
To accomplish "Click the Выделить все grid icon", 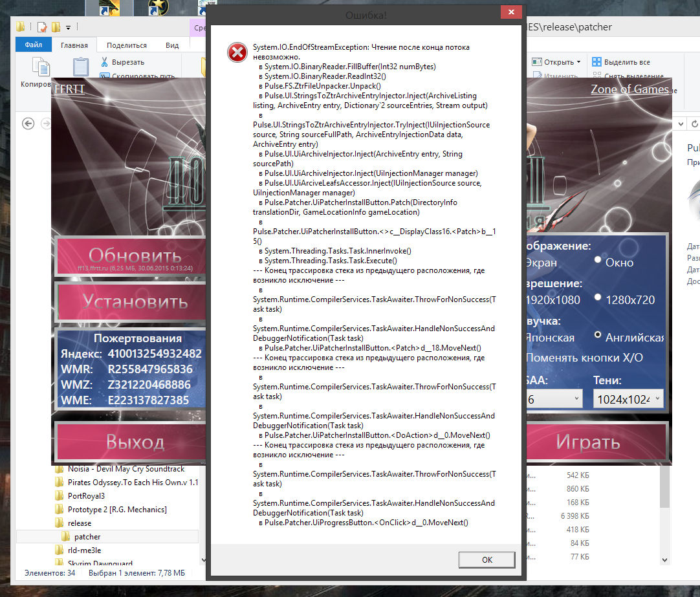I will coord(595,62).
